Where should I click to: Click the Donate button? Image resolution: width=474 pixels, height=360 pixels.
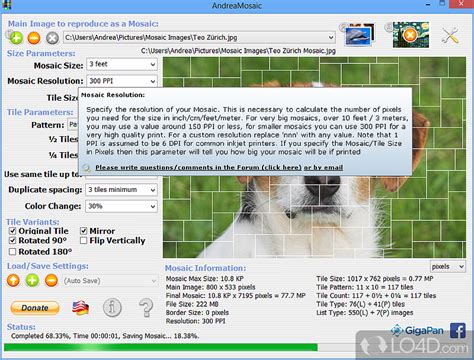(x=35, y=308)
